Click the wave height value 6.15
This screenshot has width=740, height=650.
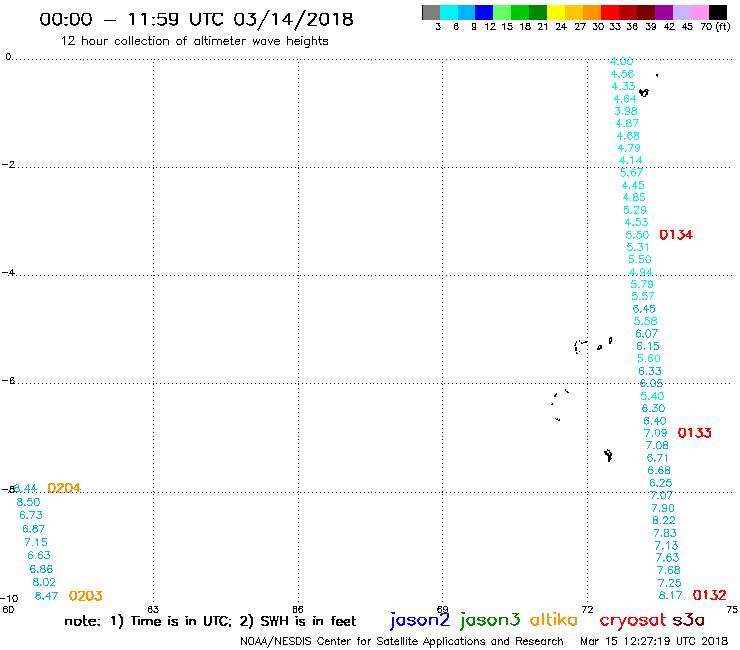coord(648,346)
